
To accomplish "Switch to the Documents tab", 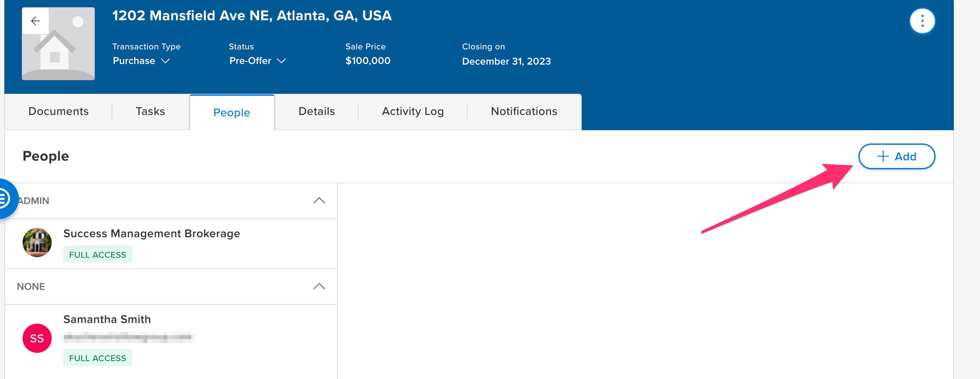I will 58,112.
